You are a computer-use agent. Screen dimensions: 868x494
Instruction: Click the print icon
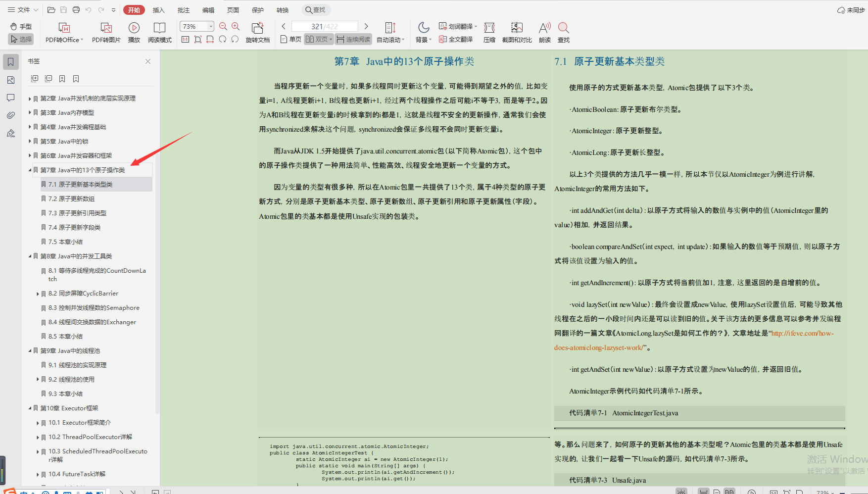tap(76, 10)
